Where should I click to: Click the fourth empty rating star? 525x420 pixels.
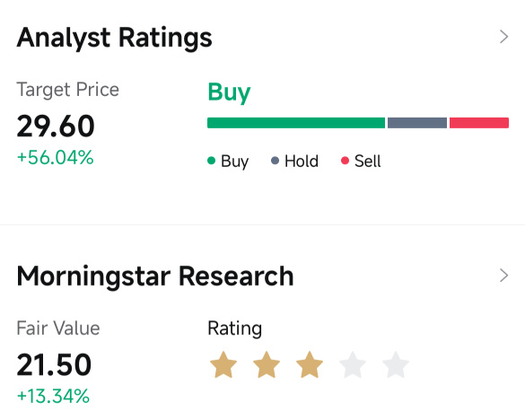[x=353, y=364]
